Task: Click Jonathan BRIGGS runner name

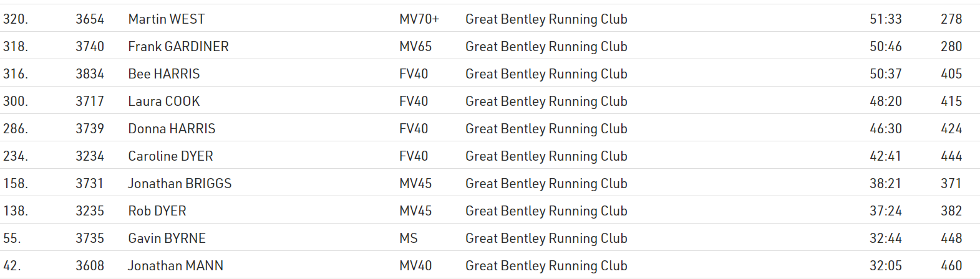Action: pyautogui.click(x=180, y=184)
